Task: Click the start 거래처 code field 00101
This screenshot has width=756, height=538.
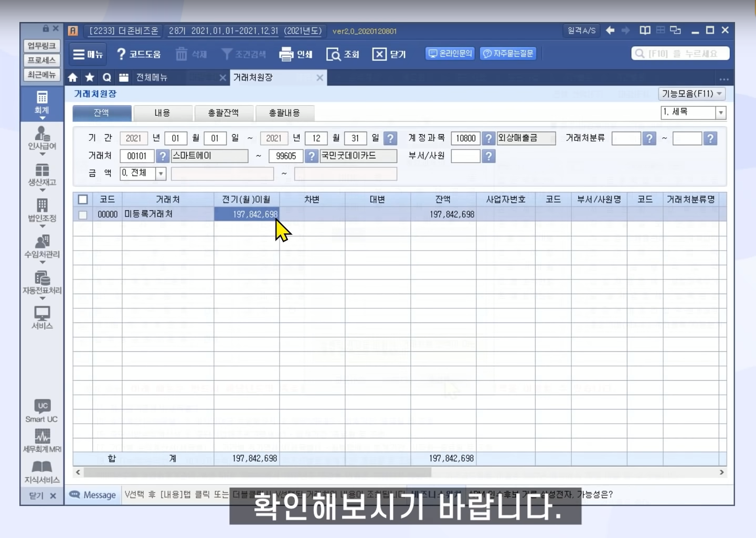Action: pyautogui.click(x=137, y=156)
